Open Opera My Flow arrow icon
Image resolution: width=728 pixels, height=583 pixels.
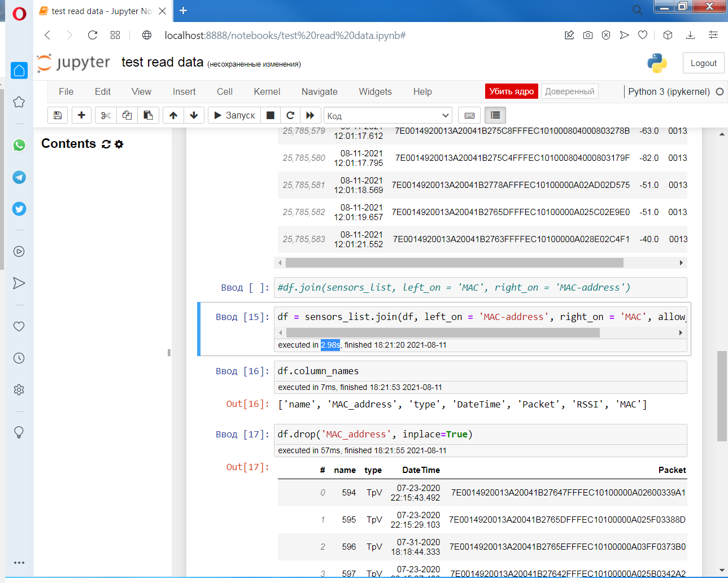coord(19,283)
